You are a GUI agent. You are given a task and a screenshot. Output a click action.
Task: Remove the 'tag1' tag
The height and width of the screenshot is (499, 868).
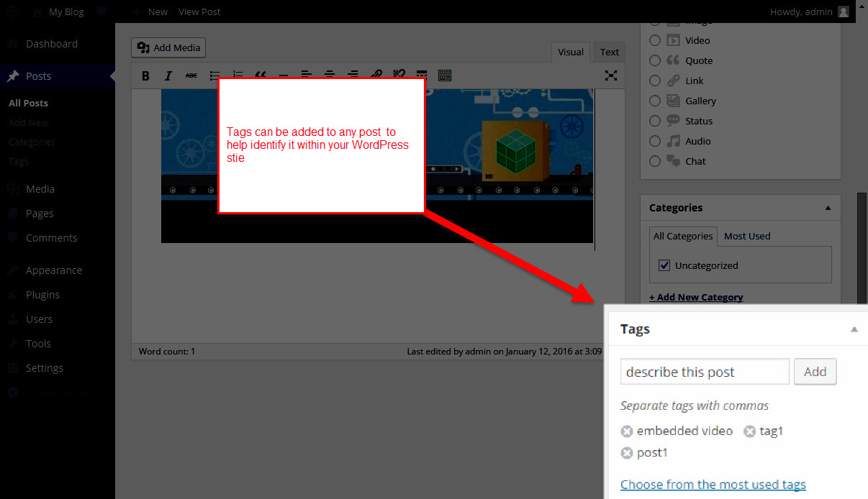[x=749, y=431]
